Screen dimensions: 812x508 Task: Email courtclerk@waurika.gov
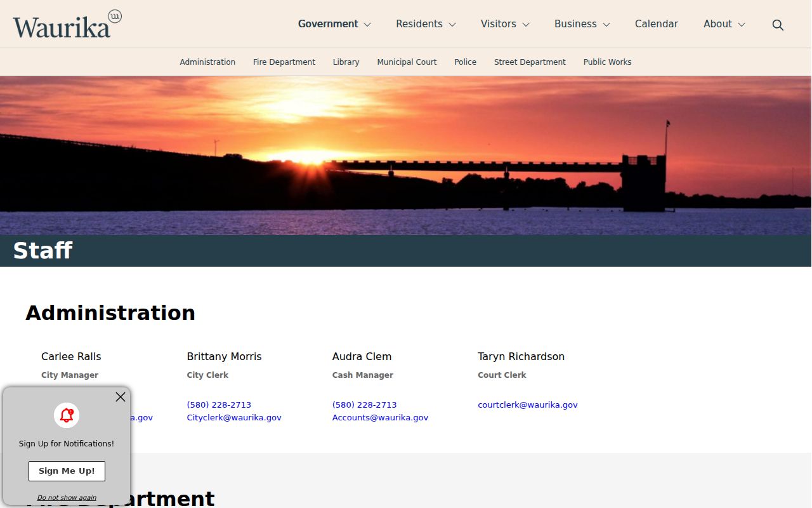point(528,405)
